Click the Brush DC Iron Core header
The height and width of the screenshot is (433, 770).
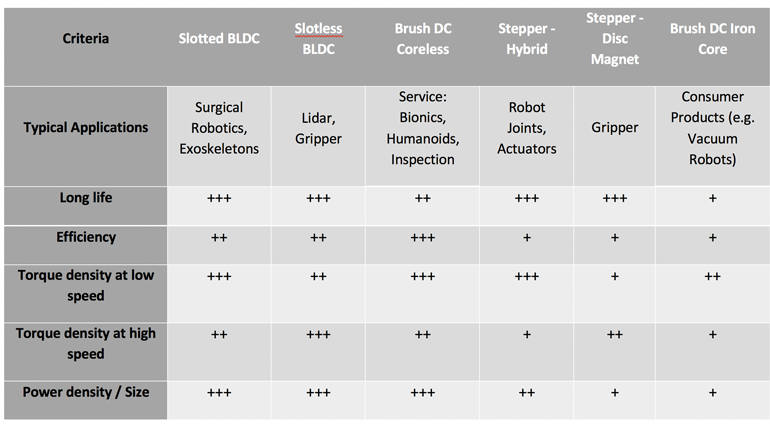click(713, 39)
